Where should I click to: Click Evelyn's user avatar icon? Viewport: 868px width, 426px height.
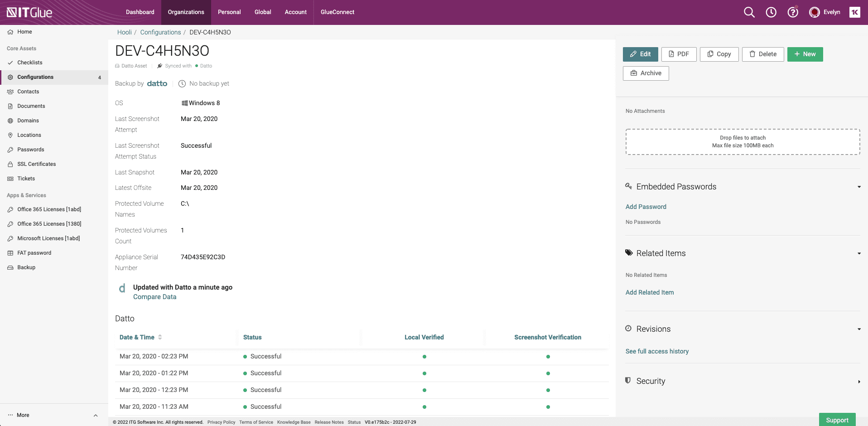(x=815, y=12)
